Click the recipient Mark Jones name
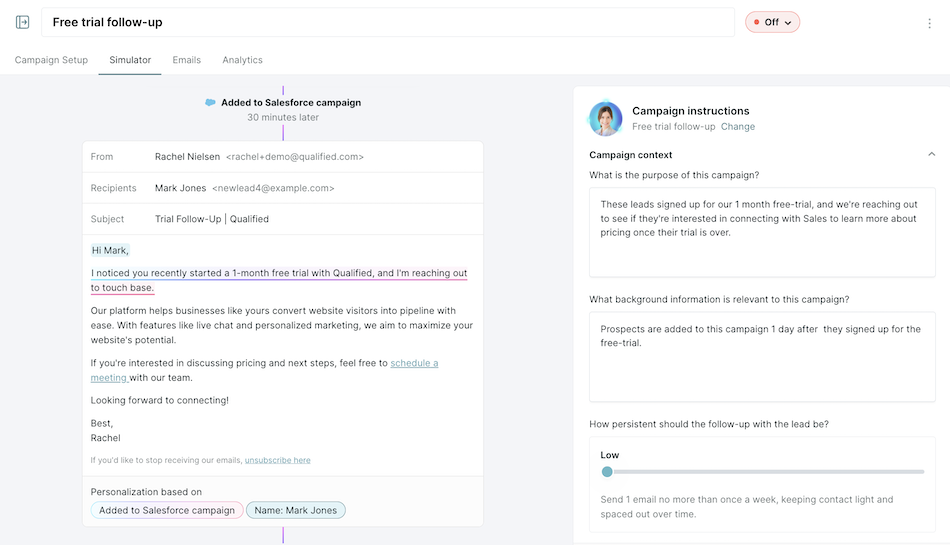This screenshot has width=950, height=545. click(181, 188)
